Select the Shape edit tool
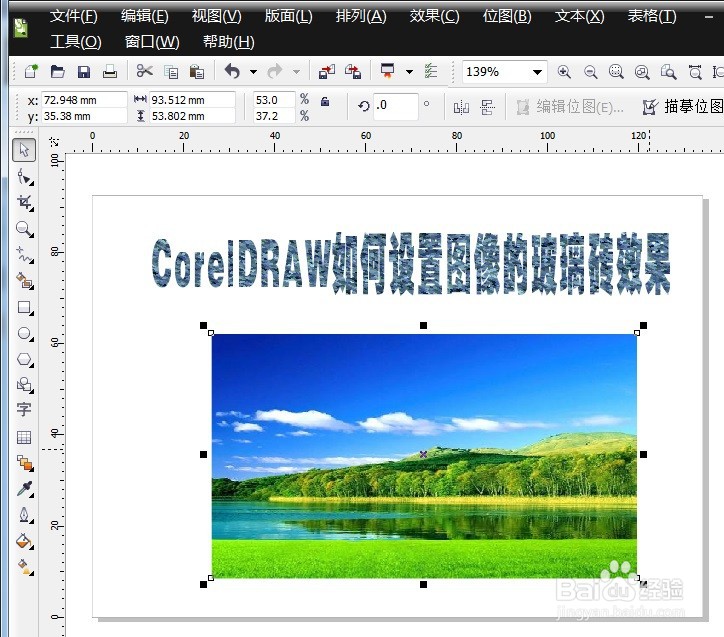The height and width of the screenshot is (637, 724). tap(24, 177)
